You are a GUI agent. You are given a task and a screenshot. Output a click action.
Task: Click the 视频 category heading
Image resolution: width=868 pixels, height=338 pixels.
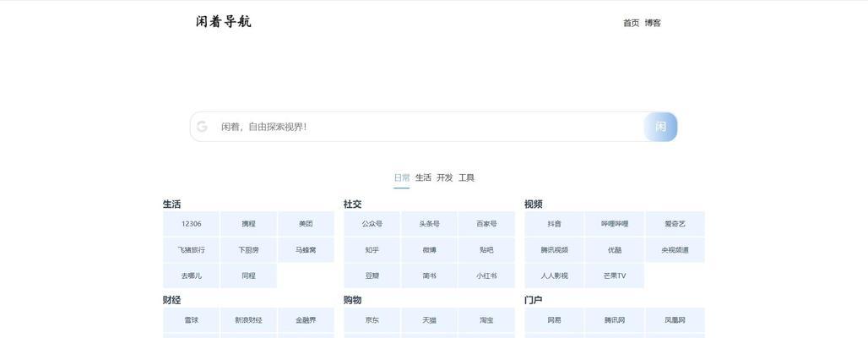pos(534,204)
